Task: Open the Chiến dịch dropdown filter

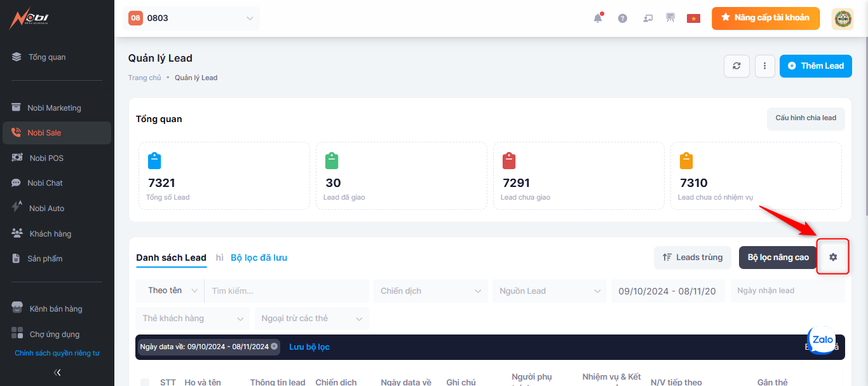Action: [x=430, y=291]
